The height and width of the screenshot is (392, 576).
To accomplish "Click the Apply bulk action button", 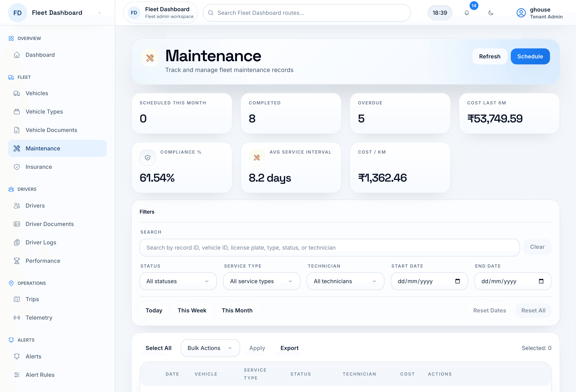I will [257, 348].
